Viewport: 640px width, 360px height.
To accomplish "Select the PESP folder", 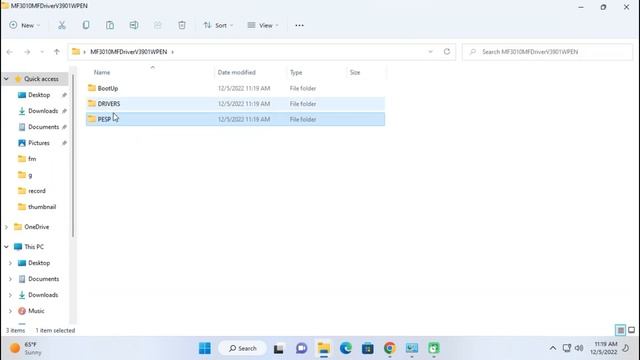I will (x=235, y=119).
